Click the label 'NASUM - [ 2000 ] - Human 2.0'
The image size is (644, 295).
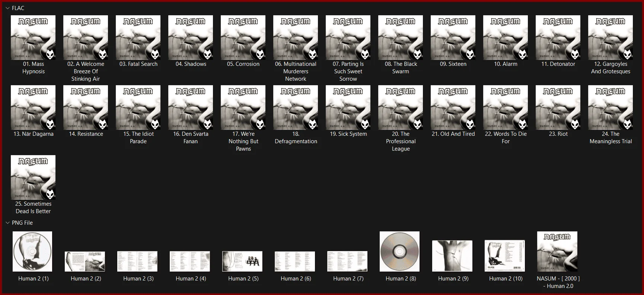[558, 282]
